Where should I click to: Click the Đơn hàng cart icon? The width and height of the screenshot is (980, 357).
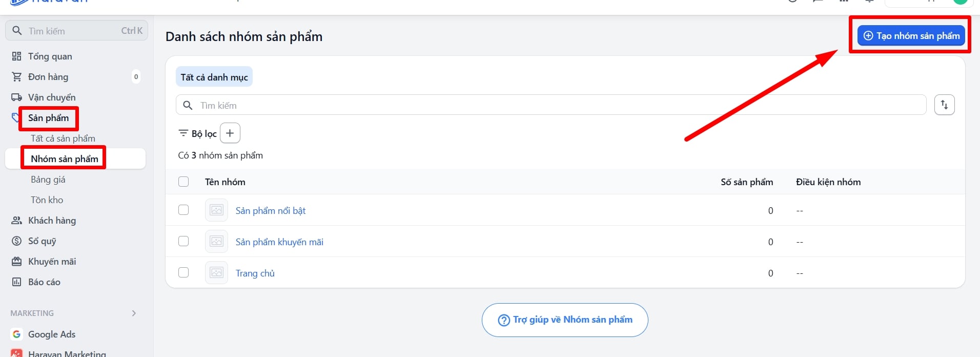click(17, 77)
